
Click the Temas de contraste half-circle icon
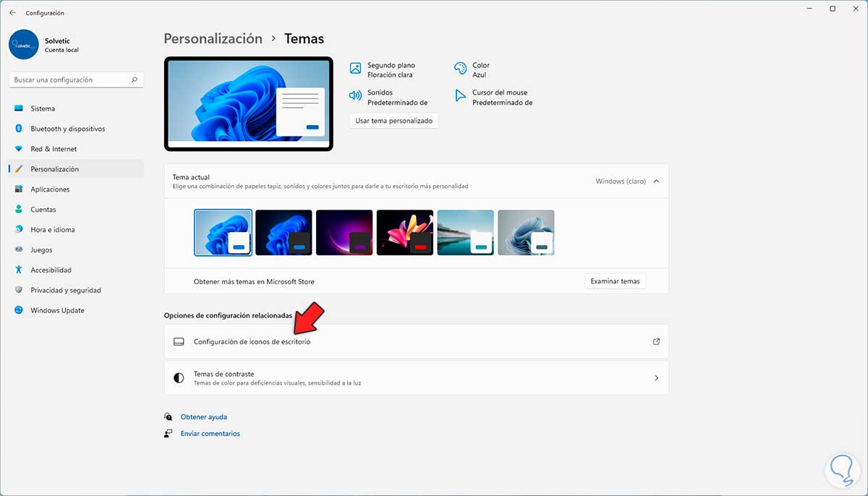point(179,378)
